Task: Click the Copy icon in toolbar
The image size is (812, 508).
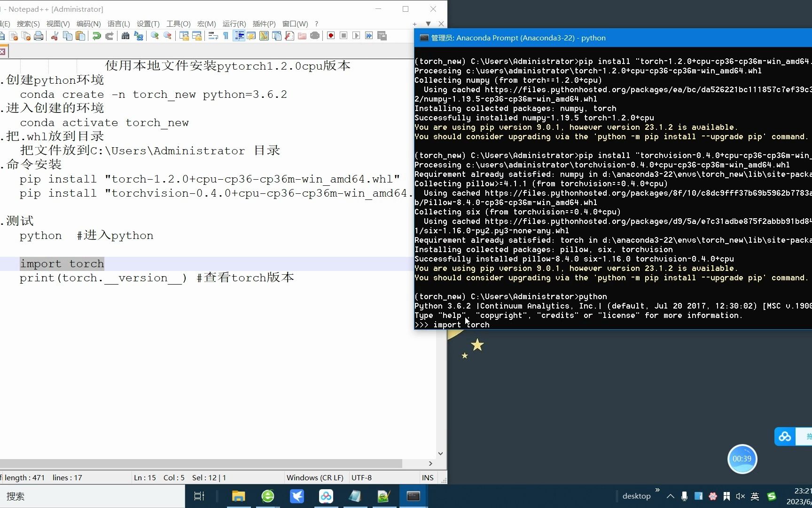Action: [68, 36]
